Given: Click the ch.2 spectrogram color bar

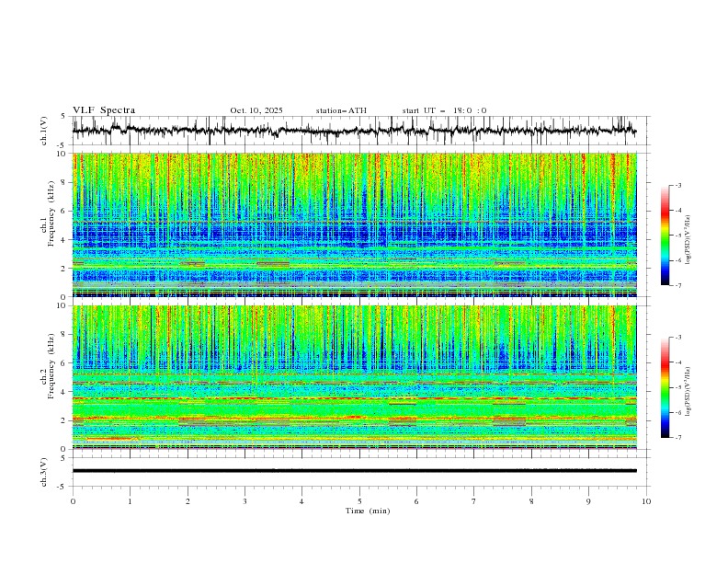Looking at the screenshot, I should click(665, 387).
